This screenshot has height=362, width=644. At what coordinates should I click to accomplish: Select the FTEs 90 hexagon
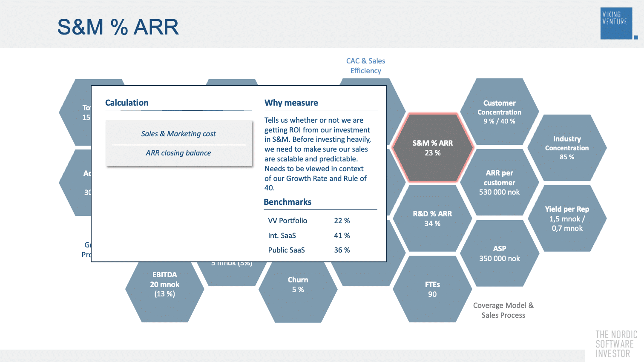432,289
